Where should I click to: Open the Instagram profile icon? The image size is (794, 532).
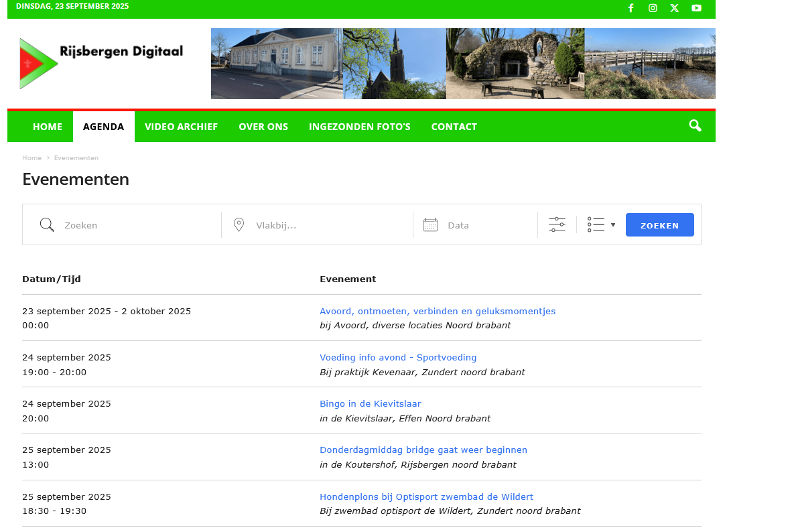pos(653,8)
